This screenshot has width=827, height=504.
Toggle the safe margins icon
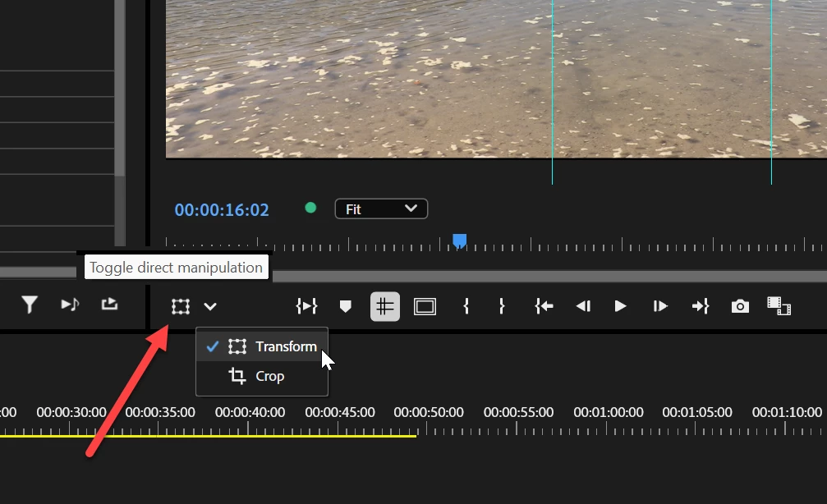[x=425, y=306]
